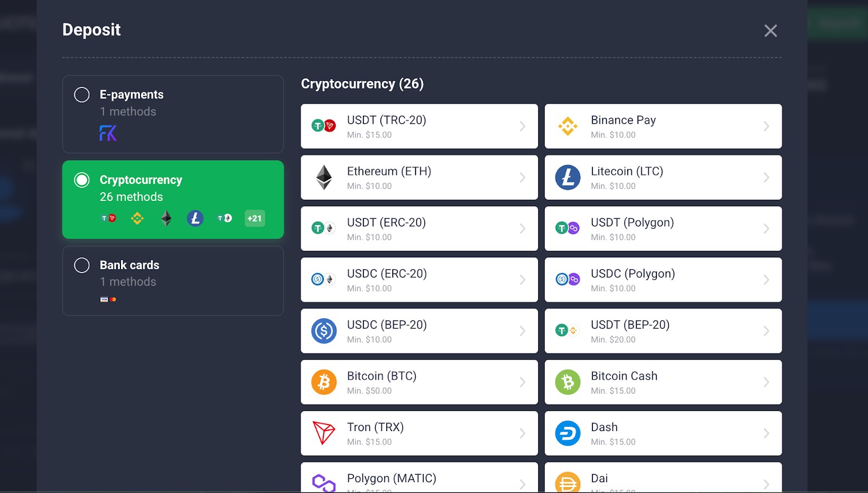Open USDT (TRC-20) chevron arrow
Image resolution: width=868 pixels, height=493 pixels.
coord(522,127)
